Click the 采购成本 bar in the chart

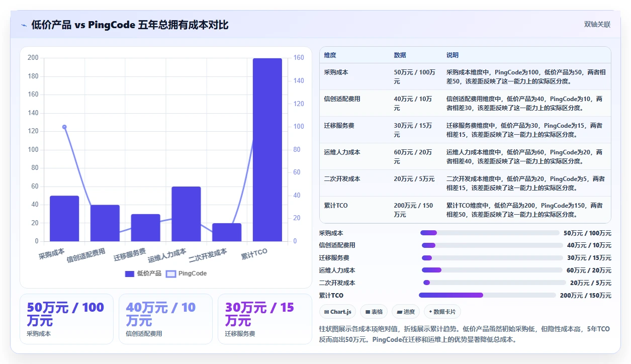[64, 219]
